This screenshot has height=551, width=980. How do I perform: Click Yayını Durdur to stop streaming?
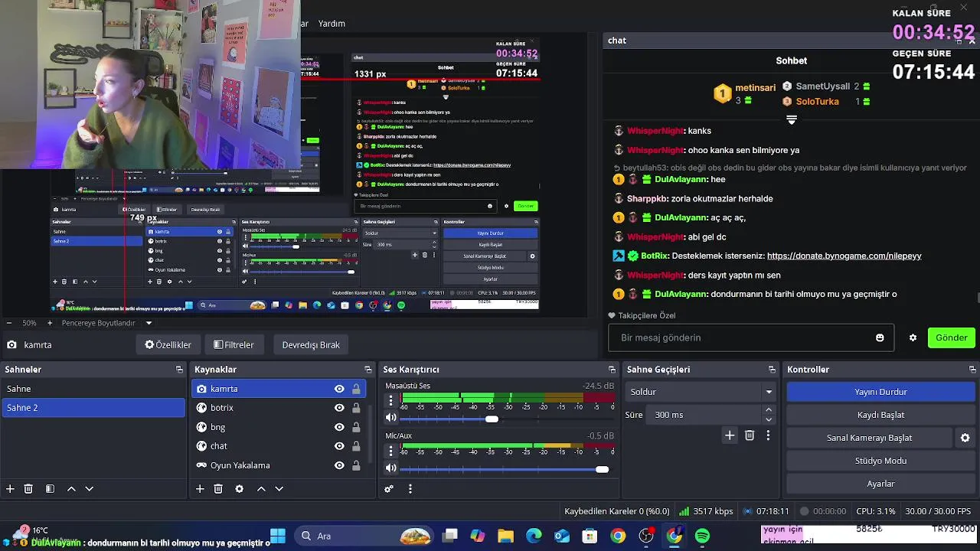pyautogui.click(x=880, y=392)
